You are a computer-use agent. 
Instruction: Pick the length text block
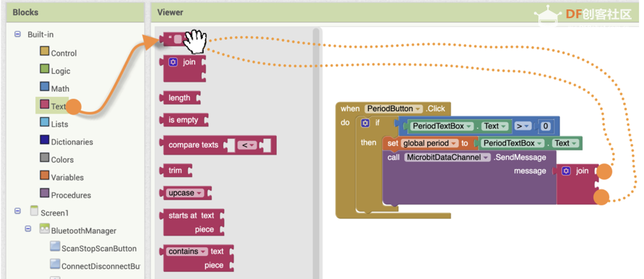179,98
